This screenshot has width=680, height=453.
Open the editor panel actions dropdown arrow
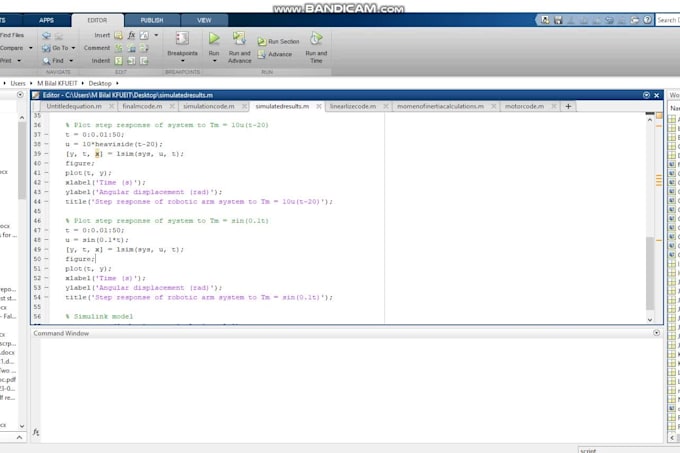click(x=648, y=93)
